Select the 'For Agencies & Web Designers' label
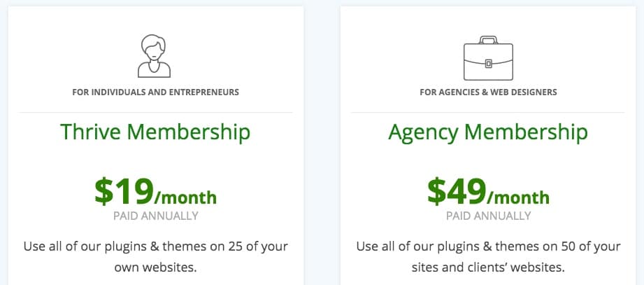Image resolution: width=644 pixels, height=285 pixels. pos(488,92)
